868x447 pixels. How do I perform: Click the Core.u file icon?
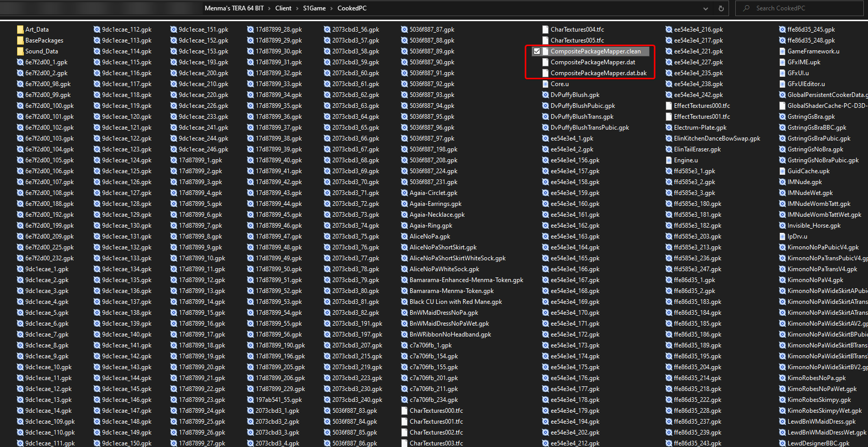(x=545, y=84)
